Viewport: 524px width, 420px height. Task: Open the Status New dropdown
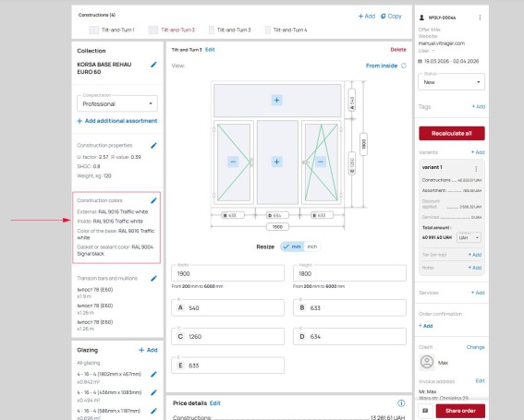coord(451,82)
